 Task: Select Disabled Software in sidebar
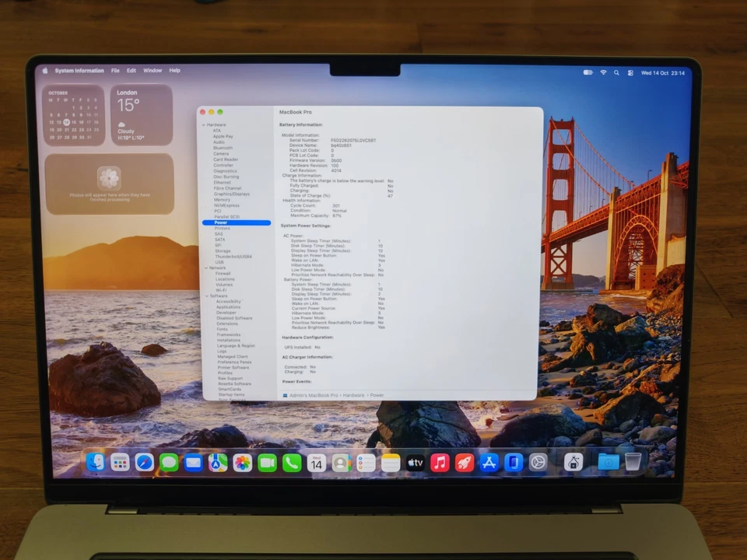[234, 317]
